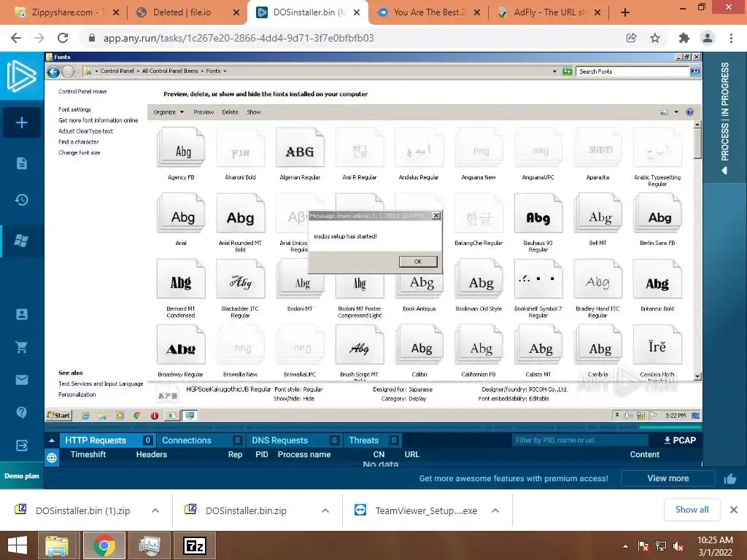Open the help question mark icon
747x560 pixels.
tap(21, 413)
